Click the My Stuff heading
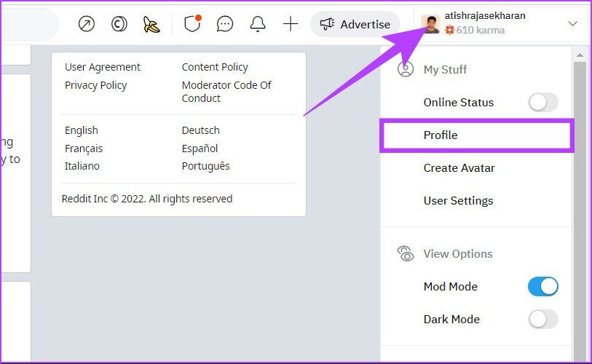The width and height of the screenshot is (592, 364). point(445,69)
